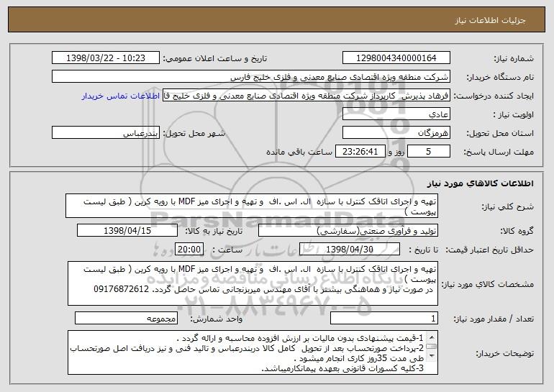Click the ساعت field showing 20:00
Image resolution: width=554 pixels, height=392 pixels.
[x=189, y=250]
